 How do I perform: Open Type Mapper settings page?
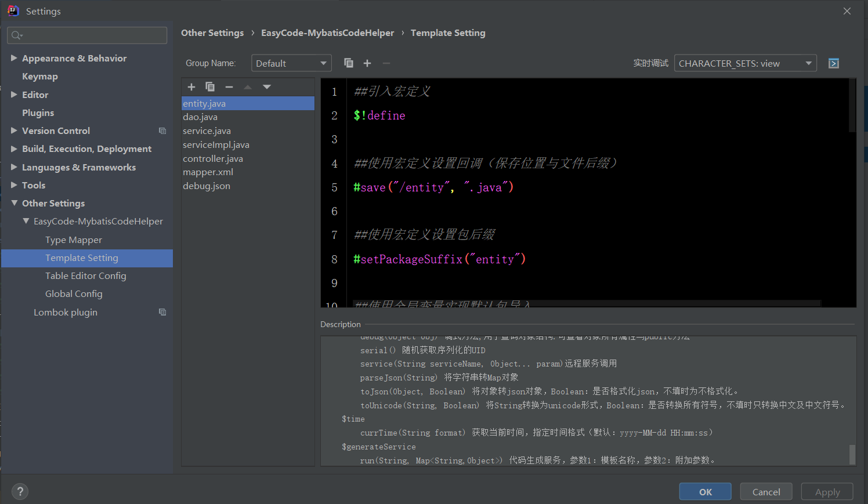[73, 240]
